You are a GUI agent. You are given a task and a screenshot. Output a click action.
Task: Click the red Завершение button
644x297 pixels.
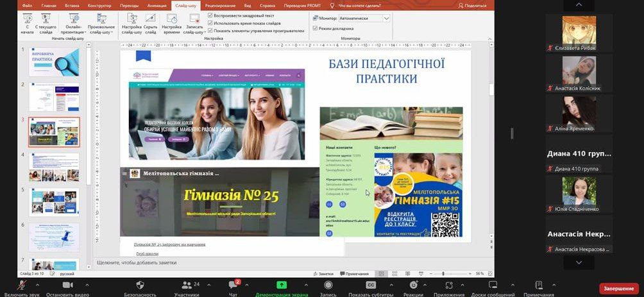click(x=619, y=289)
